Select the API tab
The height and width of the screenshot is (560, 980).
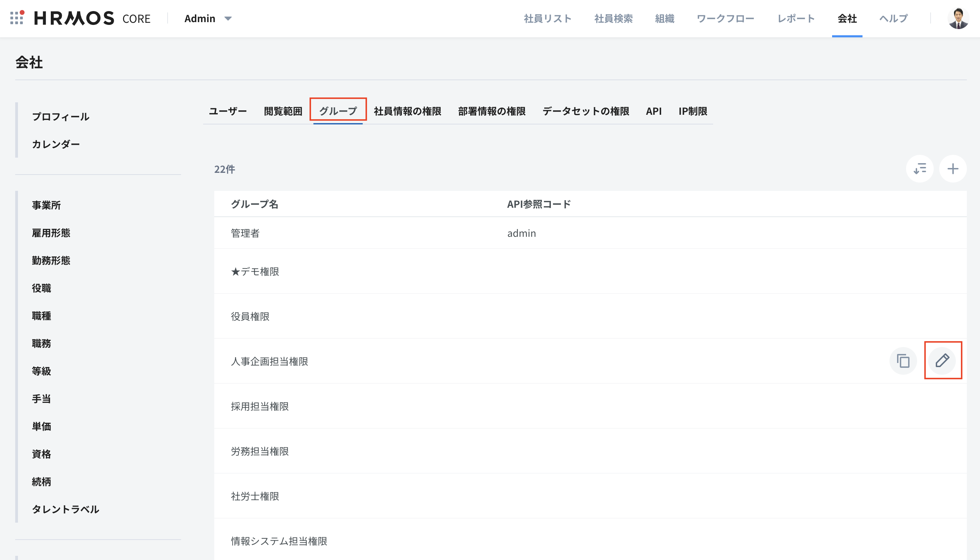(x=653, y=111)
